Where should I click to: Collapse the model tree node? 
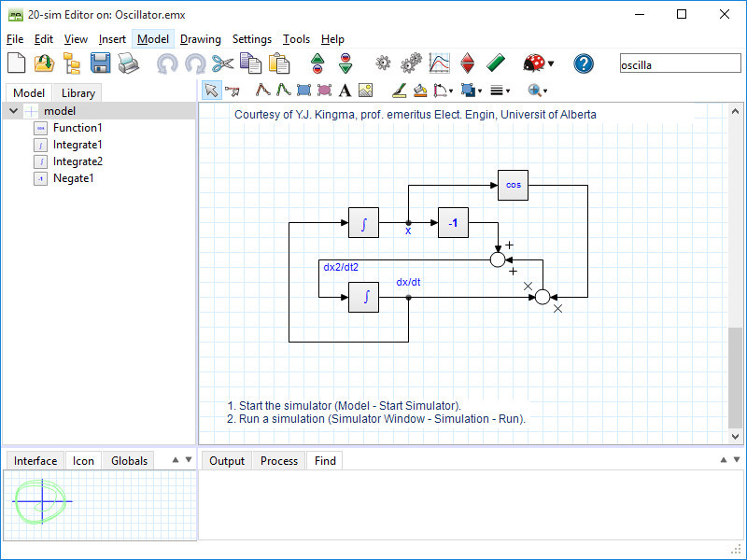tap(14, 111)
